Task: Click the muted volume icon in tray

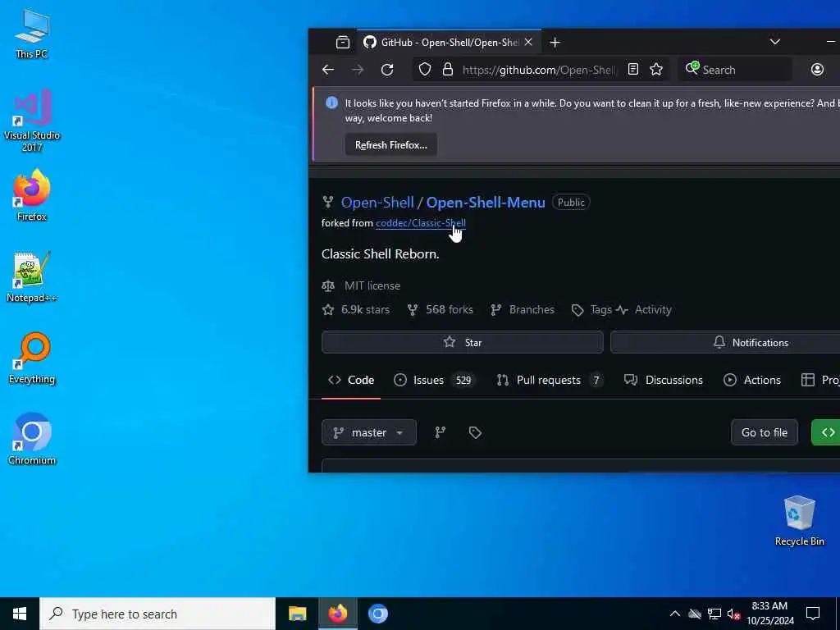Action: point(733,614)
